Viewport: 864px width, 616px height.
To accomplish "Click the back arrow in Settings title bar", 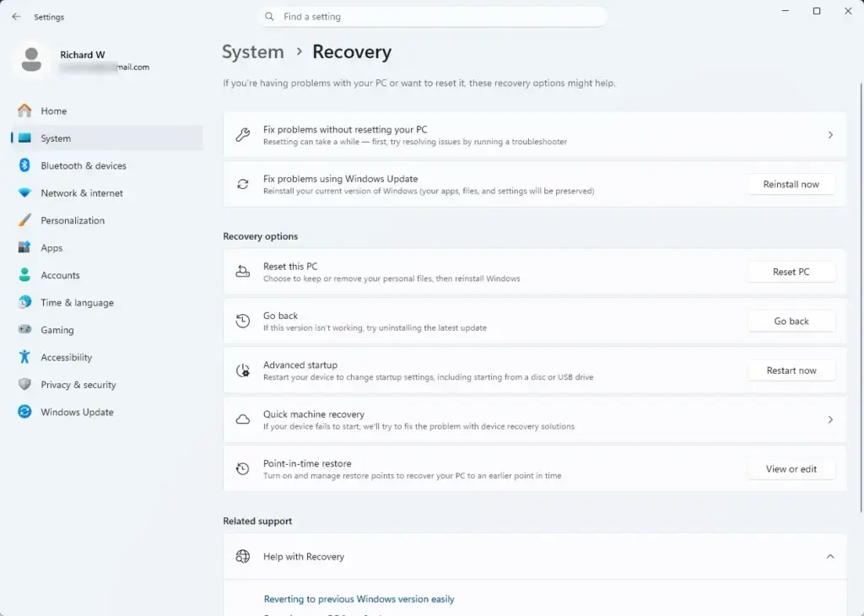I will click(x=16, y=17).
